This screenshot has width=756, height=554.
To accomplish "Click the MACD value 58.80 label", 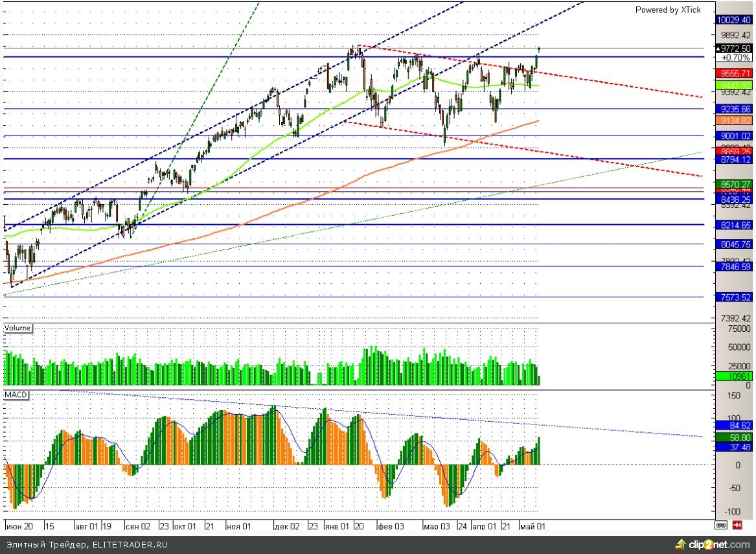I will pyautogui.click(x=734, y=437).
